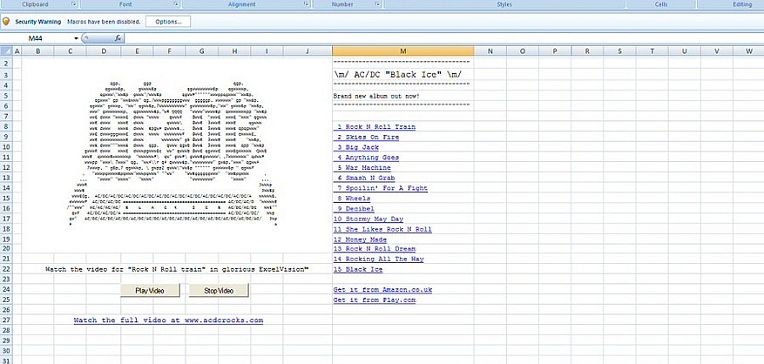Click the "Macros have been disabled." message
This screenshot has width=764, height=364.
[104, 22]
